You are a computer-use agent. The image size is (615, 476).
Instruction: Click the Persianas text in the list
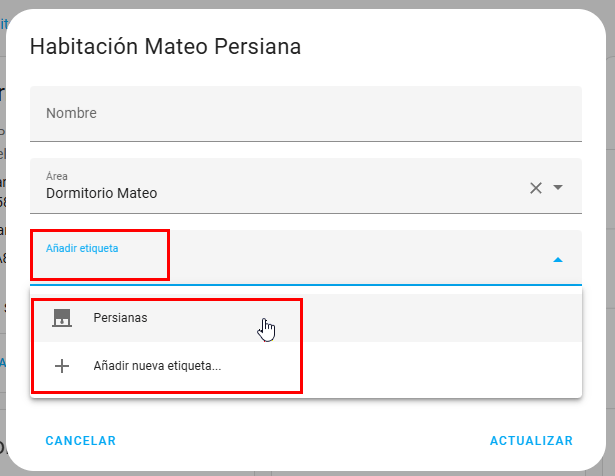click(120, 318)
